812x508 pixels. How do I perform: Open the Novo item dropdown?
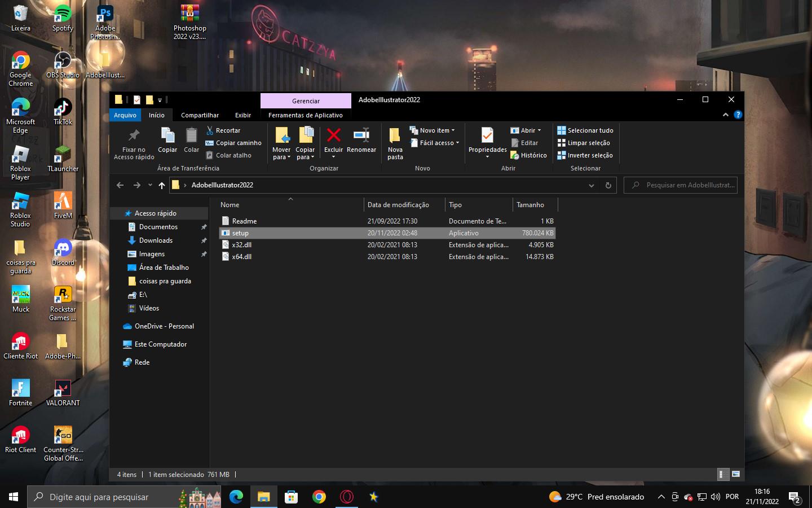(433, 130)
